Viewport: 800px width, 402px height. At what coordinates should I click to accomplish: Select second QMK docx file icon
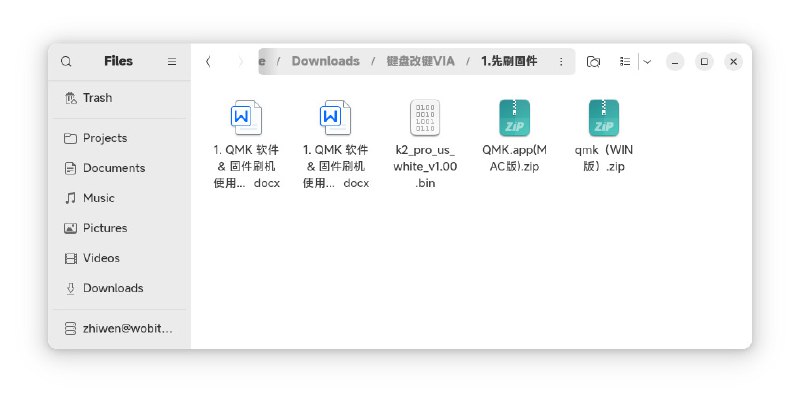pyautogui.click(x=336, y=117)
